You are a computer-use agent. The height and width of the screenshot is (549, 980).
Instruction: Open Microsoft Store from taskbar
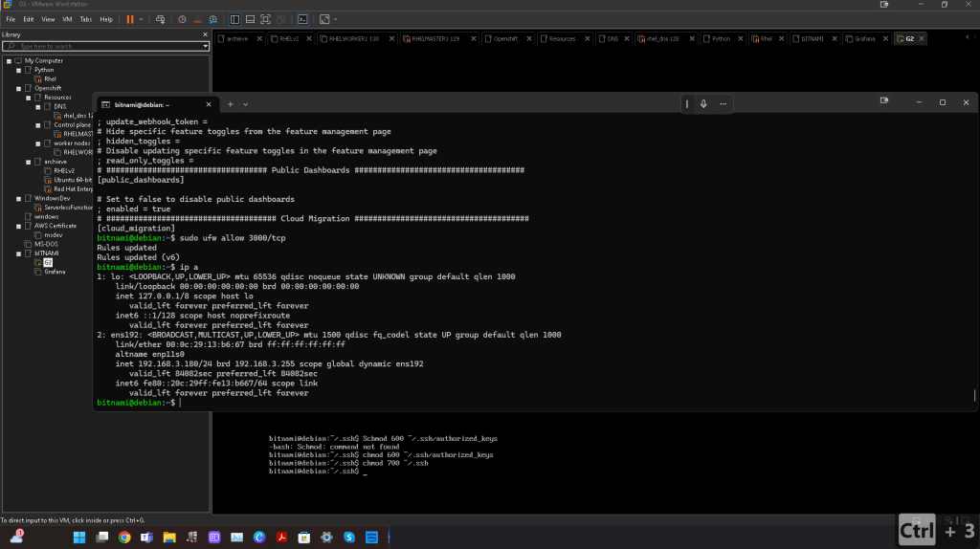pos(304,538)
